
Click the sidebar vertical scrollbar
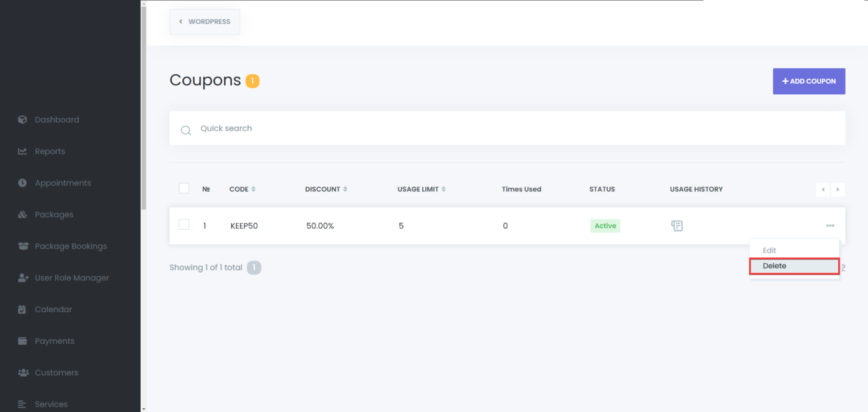pyautogui.click(x=144, y=105)
